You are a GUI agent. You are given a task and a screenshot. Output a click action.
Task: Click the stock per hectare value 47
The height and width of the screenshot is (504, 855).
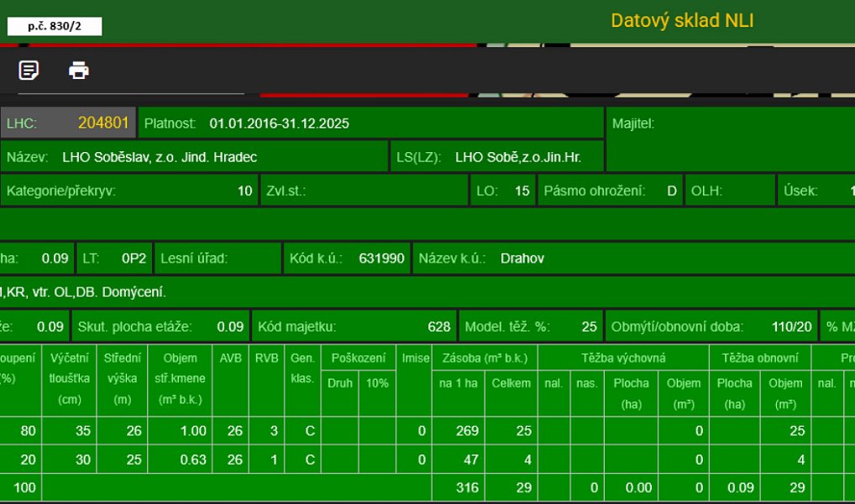coord(470,459)
